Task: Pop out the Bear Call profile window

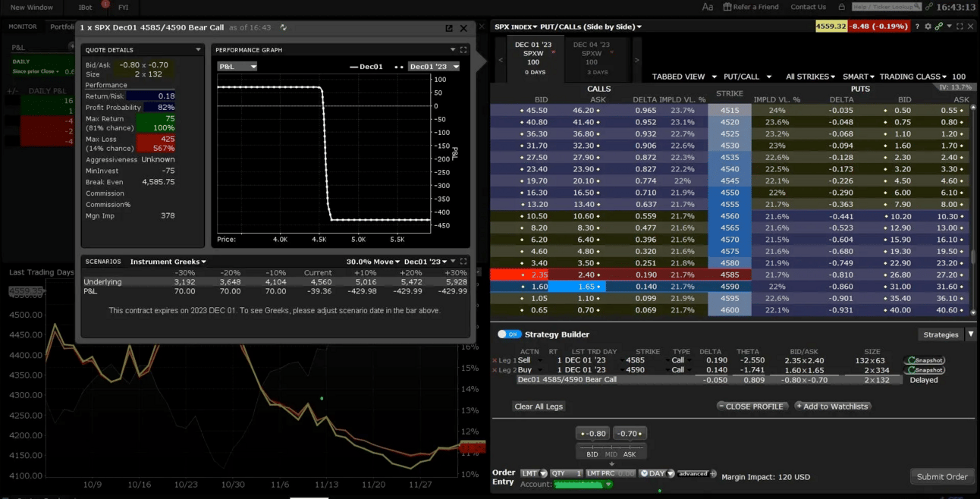Action: [x=449, y=28]
